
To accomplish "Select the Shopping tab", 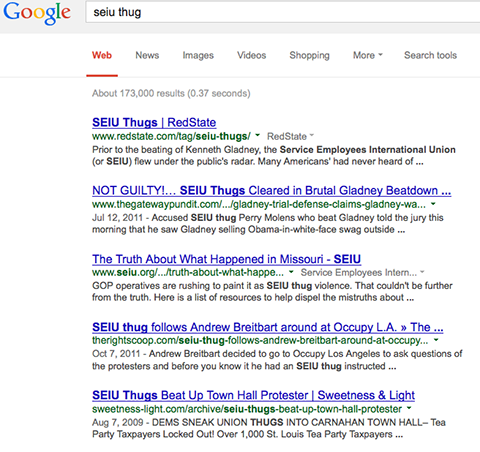I will point(309,55).
